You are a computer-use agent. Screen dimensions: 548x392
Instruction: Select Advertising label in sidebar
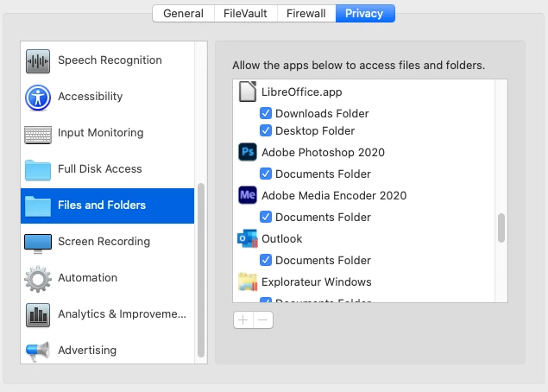pos(87,350)
